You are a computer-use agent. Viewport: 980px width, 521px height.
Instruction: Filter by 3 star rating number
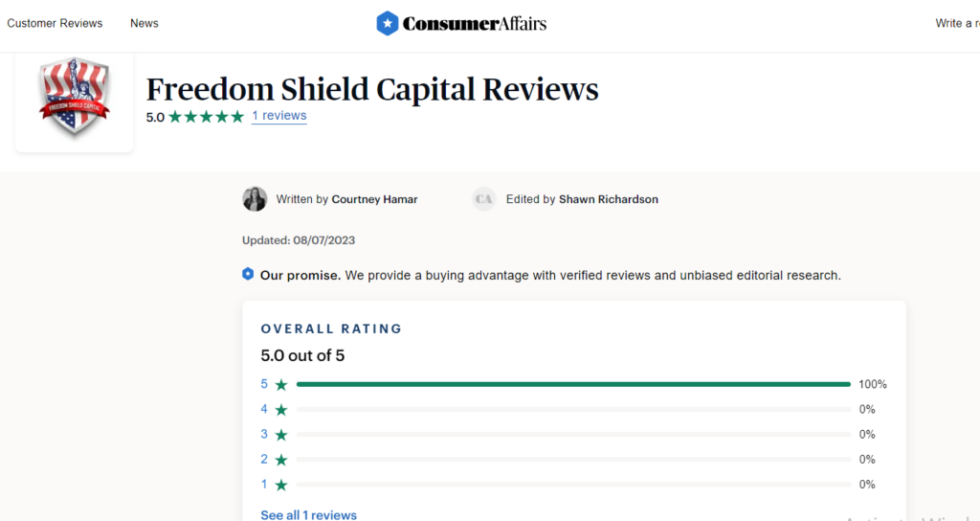(264, 434)
